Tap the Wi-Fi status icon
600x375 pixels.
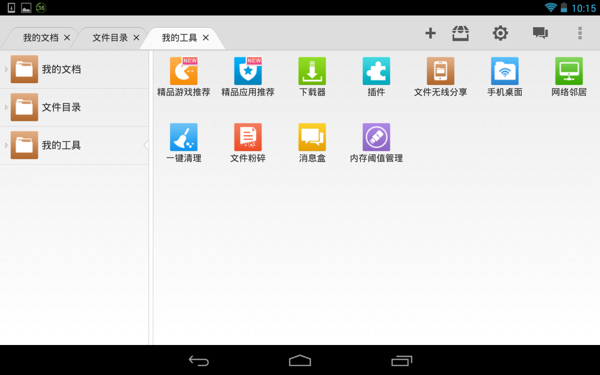(x=550, y=7)
